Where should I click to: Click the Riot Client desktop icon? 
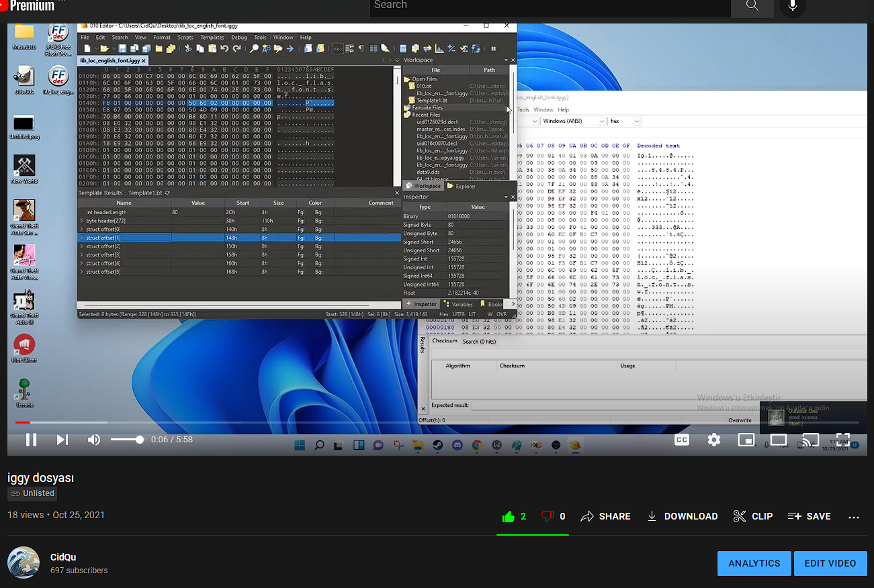(24, 348)
